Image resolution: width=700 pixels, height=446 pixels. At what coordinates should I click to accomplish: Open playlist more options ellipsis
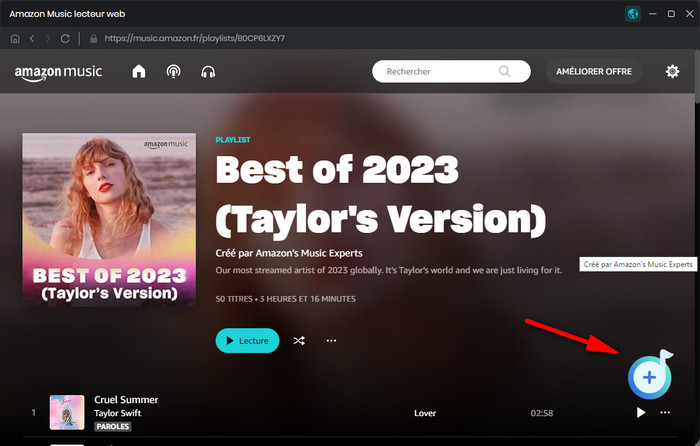pyautogui.click(x=332, y=341)
